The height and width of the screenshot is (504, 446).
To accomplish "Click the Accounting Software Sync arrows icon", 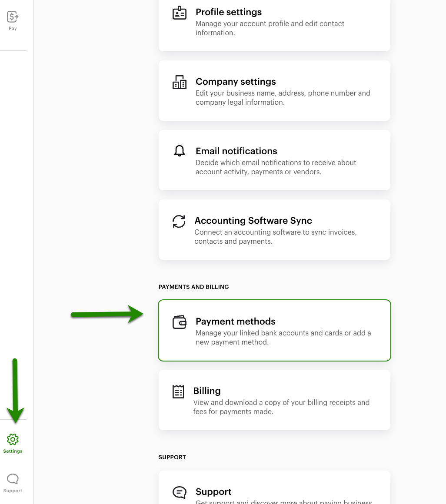I will pos(179,221).
